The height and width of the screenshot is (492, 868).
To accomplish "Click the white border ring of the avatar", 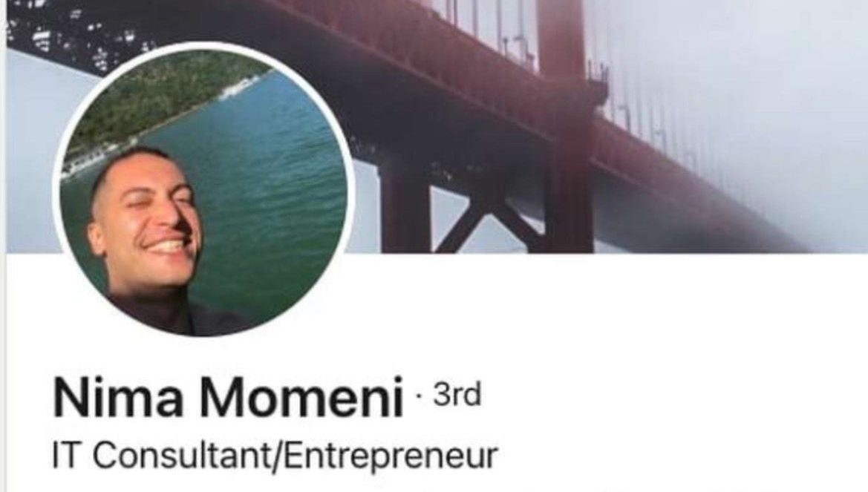I will 204,45.
